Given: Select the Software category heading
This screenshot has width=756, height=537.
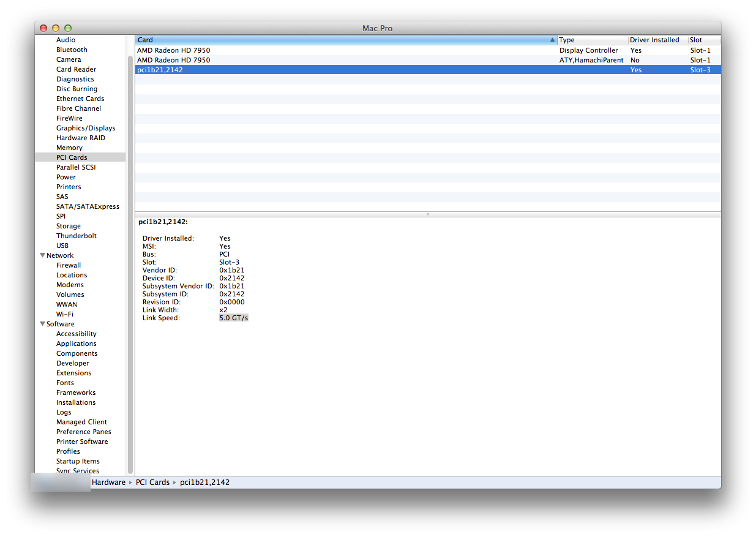Looking at the screenshot, I should click(61, 324).
